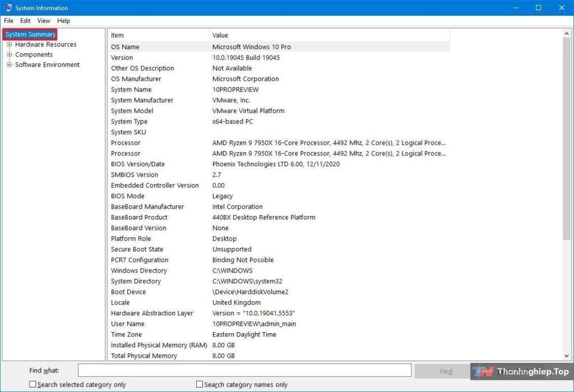574x392 pixels.
Task: Minimize the System Information window
Action: (516, 8)
